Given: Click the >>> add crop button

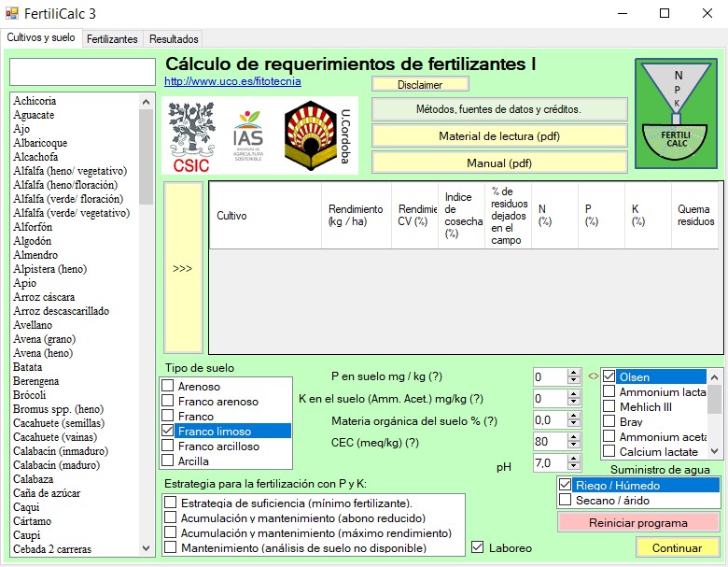Looking at the screenshot, I should [x=183, y=268].
